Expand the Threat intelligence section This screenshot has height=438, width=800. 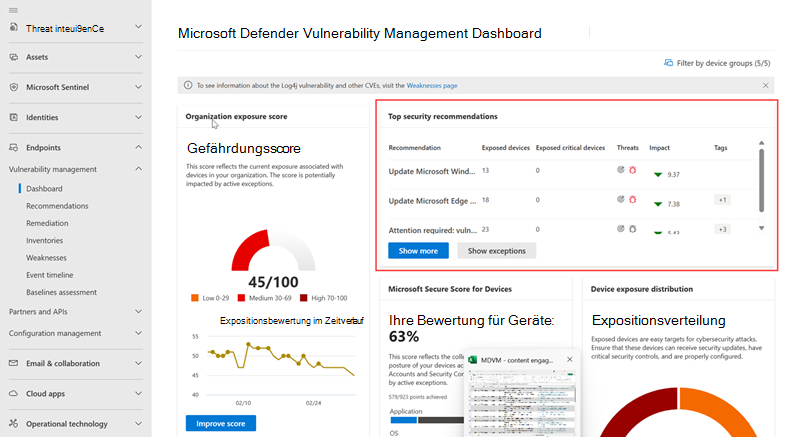point(138,27)
